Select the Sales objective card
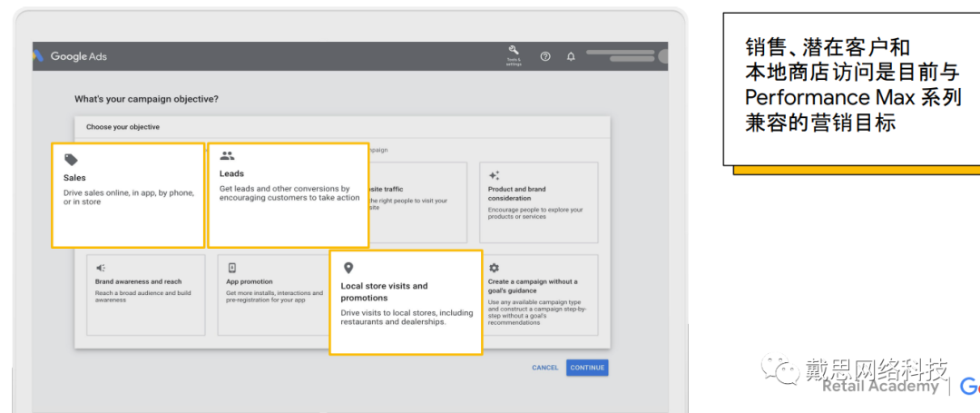Screen dimensions: 980x413 coord(128,195)
